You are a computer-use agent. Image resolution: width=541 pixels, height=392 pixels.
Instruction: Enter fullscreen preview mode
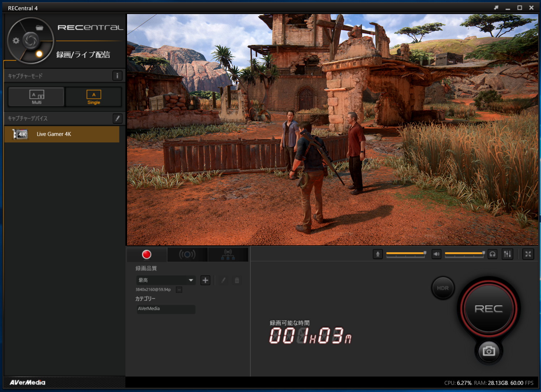click(528, 254)
